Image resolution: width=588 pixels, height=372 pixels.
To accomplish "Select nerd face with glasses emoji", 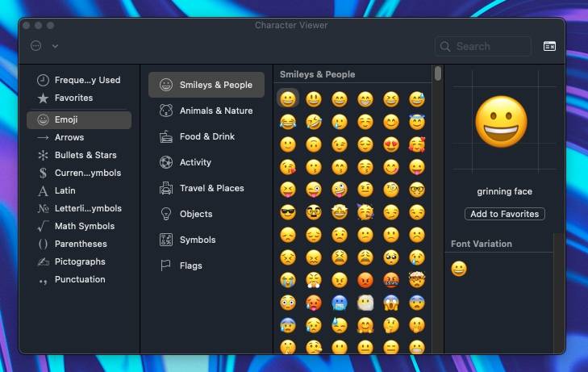I will 417,190.
